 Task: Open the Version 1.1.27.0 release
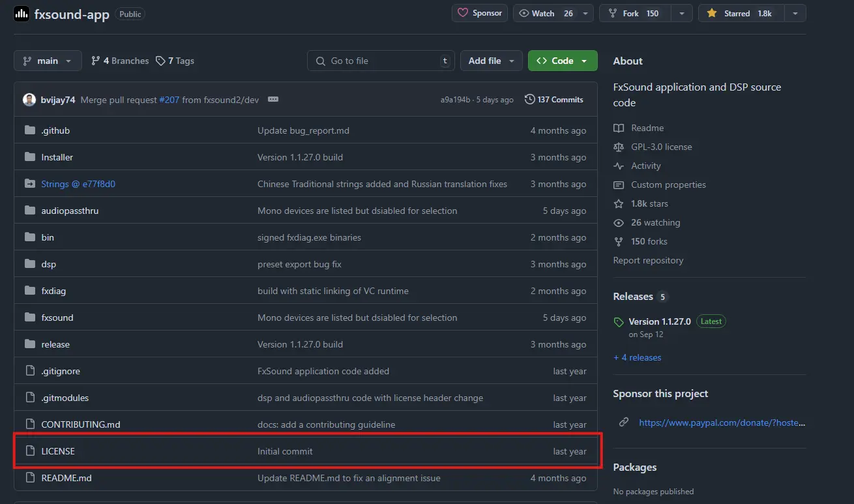660,321
